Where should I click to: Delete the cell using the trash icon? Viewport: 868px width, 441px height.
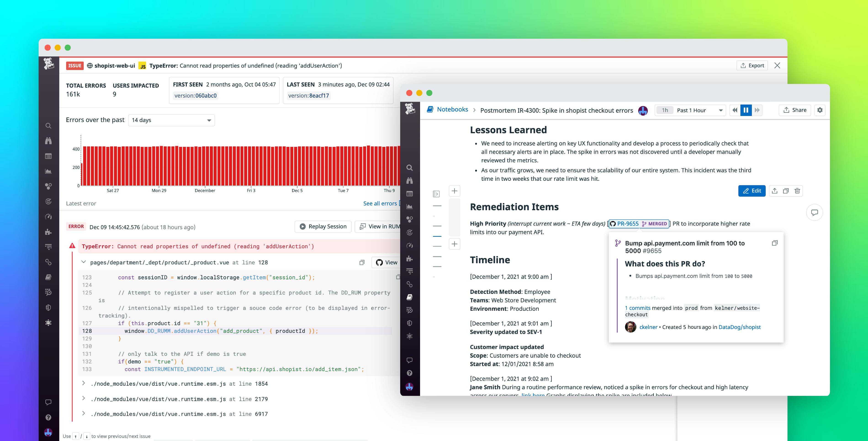click(797, 191)
